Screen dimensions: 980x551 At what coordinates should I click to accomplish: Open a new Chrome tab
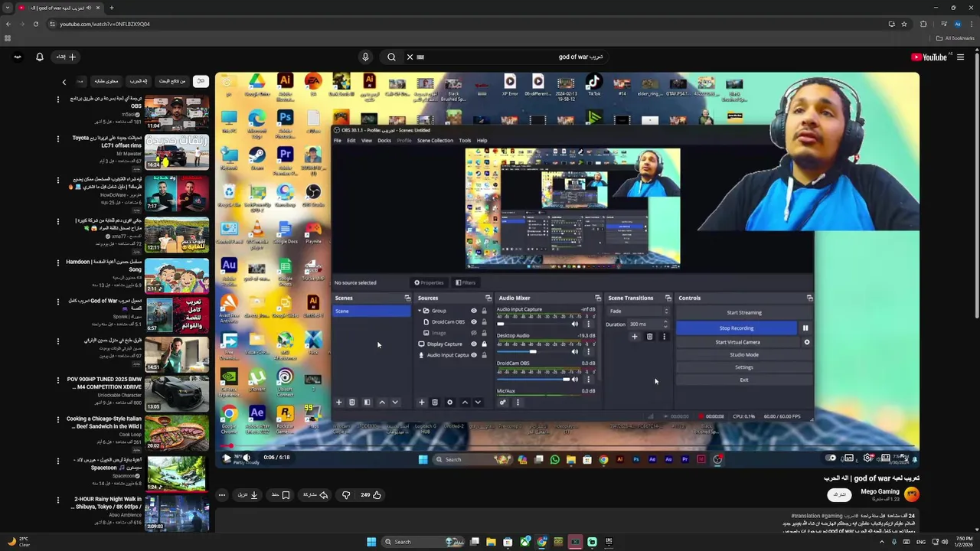(112, 8)
